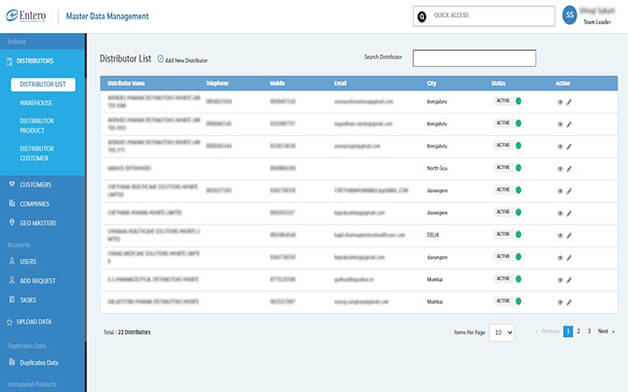Screen dimensions: 628x392
Task: Click the Email column header
Action: tap(340, 83)
